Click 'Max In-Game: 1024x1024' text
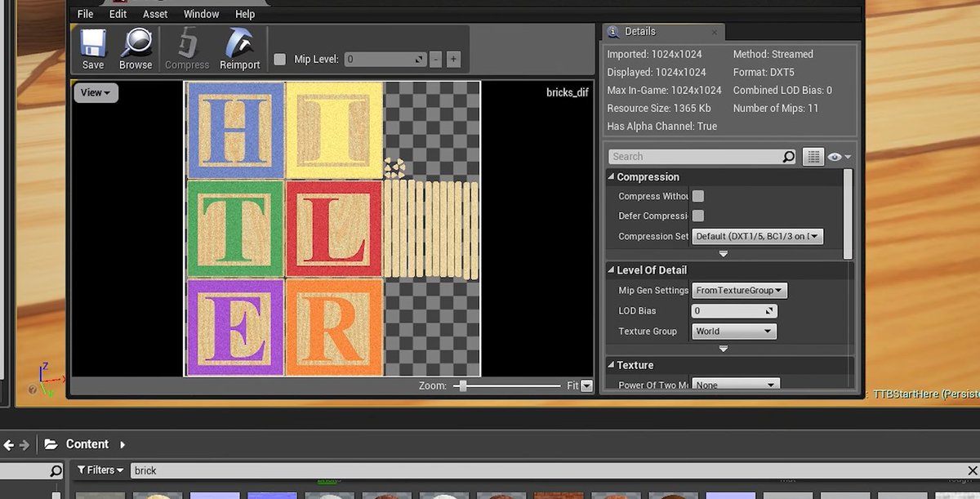Screen dimensions: 980x499 coord(664,91)
